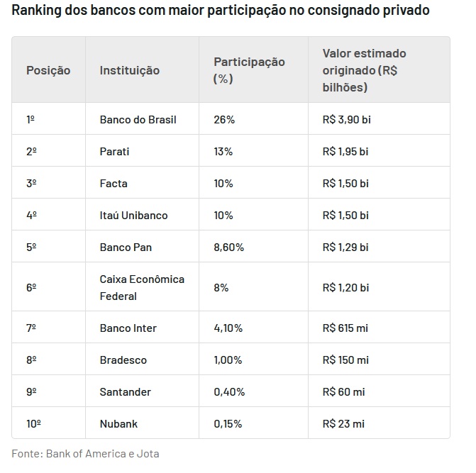
Task: Select the Caixa Econômica Federal cell
Action: (142, 287)
